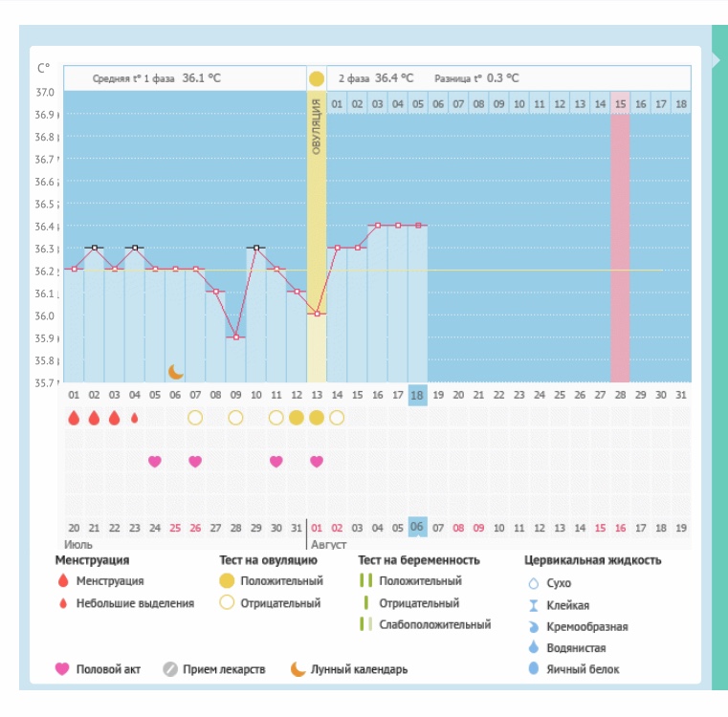Click the 'Яичный белок' cervical fluid legend icon
The width and height of the screenshot is (728, 717).
[532, 669]
